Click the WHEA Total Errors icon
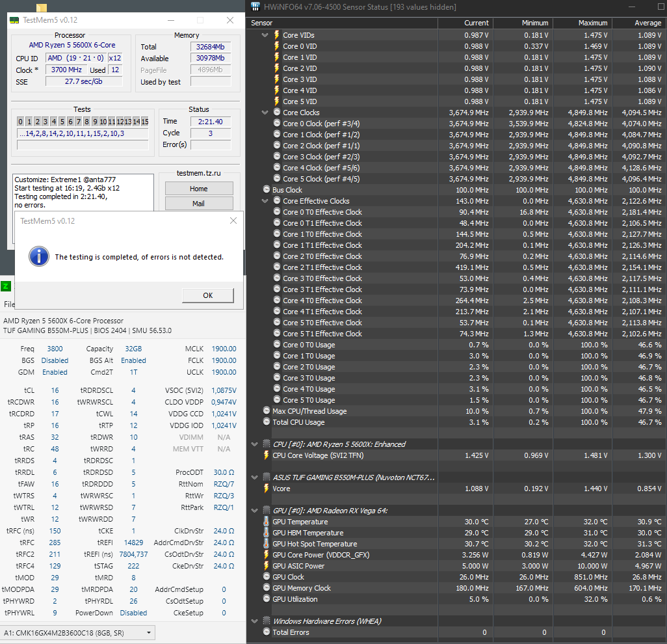 267,632
